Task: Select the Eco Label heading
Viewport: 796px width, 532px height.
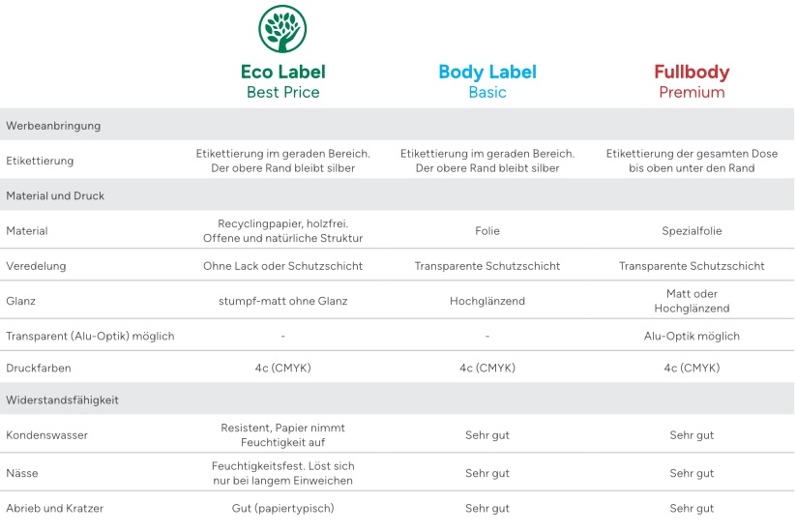Action: [282, 72]
